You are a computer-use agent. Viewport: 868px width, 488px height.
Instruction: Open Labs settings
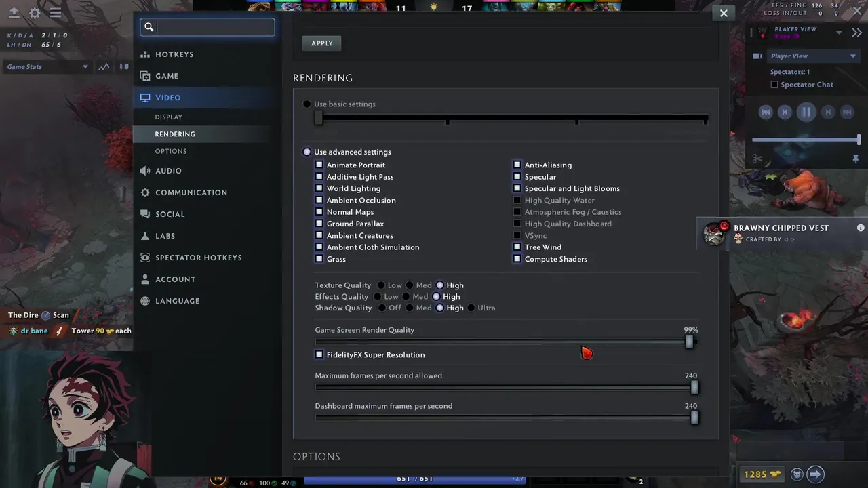207,236
